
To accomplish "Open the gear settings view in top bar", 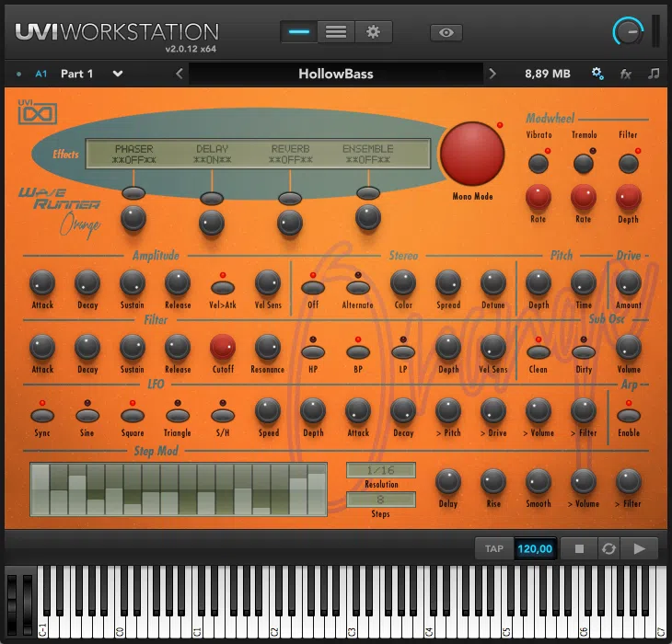I will 373,31.
